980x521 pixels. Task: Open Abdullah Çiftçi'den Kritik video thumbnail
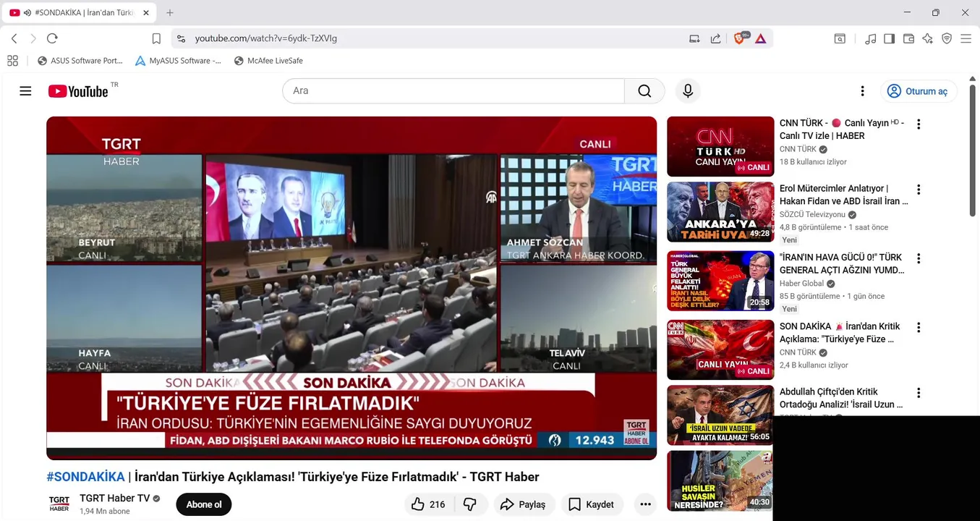720,415
